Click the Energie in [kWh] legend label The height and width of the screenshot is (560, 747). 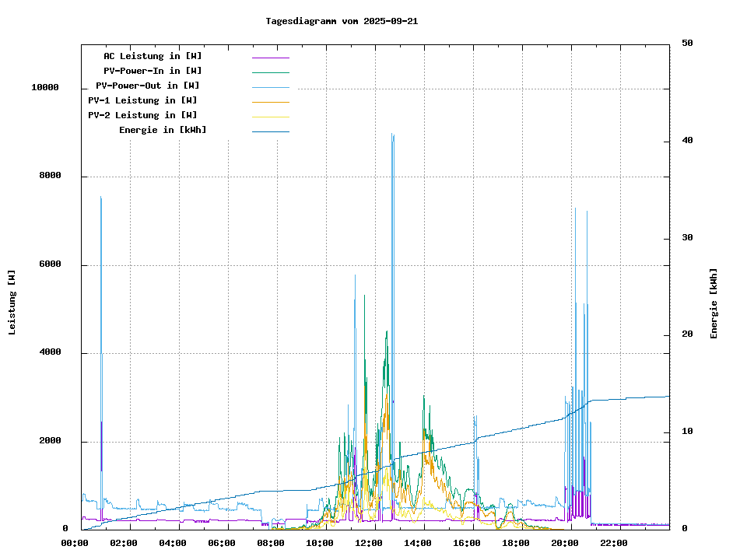(163, 130)
